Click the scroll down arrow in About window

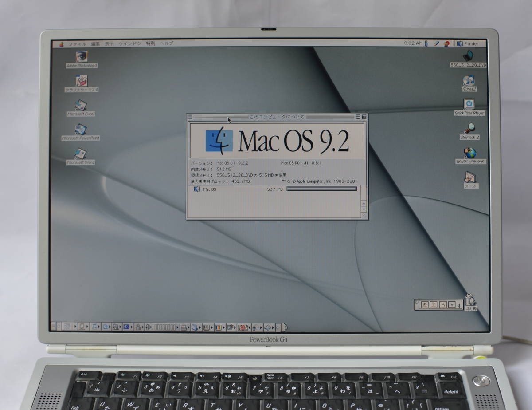point(364,209)
